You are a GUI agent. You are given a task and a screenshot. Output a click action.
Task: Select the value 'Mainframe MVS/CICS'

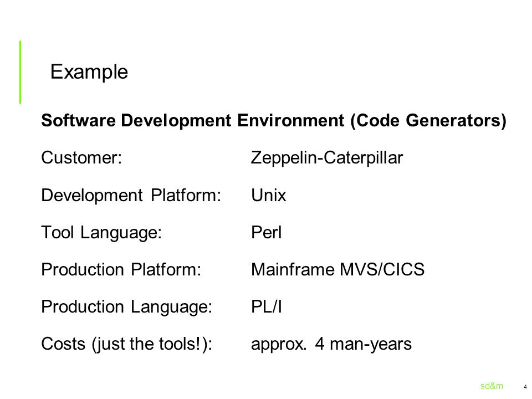pyautogui.click(x=337, y=270)
